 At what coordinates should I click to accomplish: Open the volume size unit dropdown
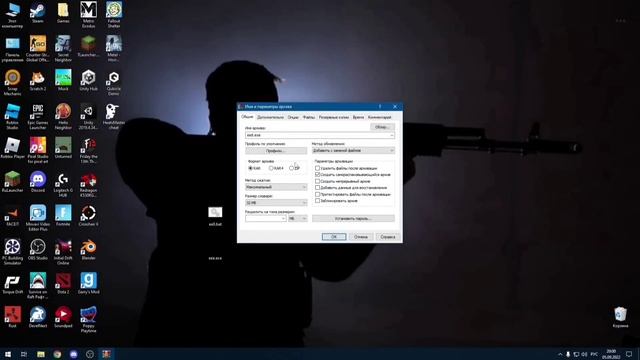point(298,219)
